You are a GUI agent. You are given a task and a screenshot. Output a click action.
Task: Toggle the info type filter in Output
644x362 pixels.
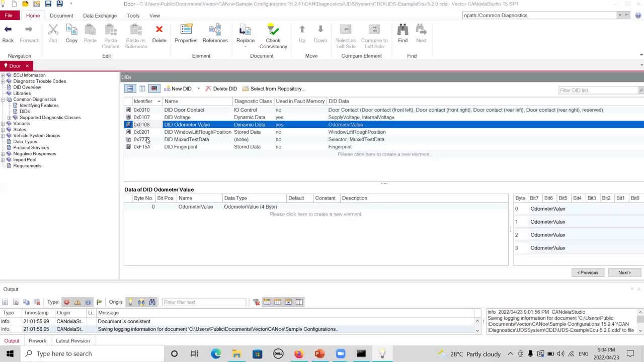(88, 302)
